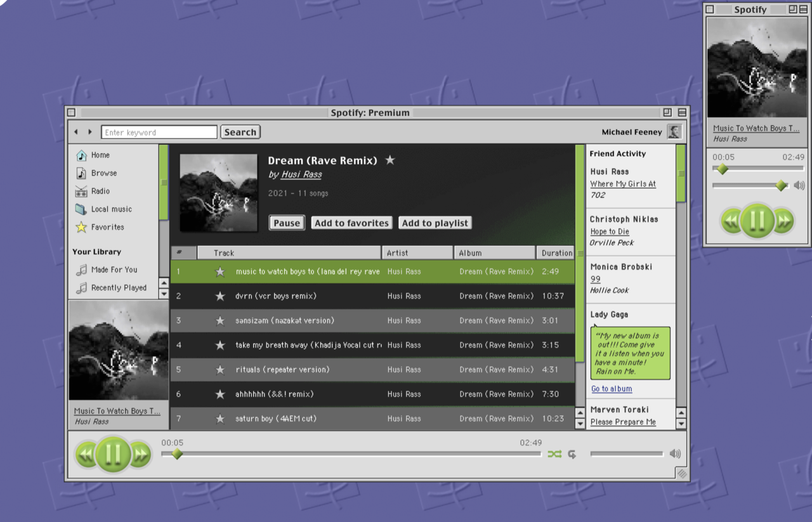This screenshot has height=522, width=812.
Task: Navigate back with the left arrow
Action: pos(76,132)
